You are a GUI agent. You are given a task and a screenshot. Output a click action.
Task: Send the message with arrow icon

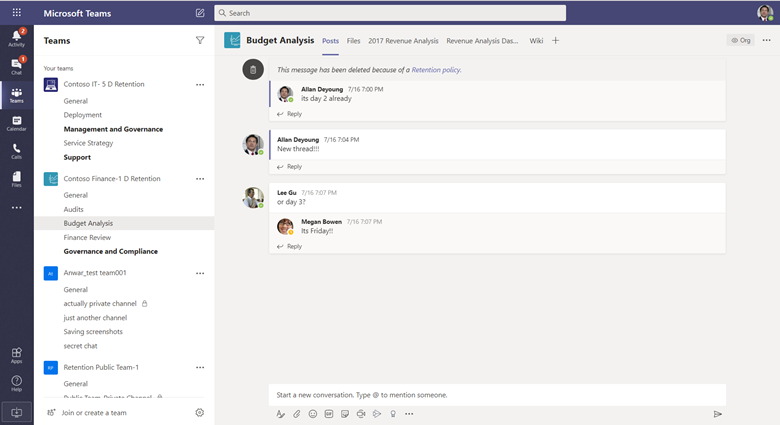pos(717,414)
